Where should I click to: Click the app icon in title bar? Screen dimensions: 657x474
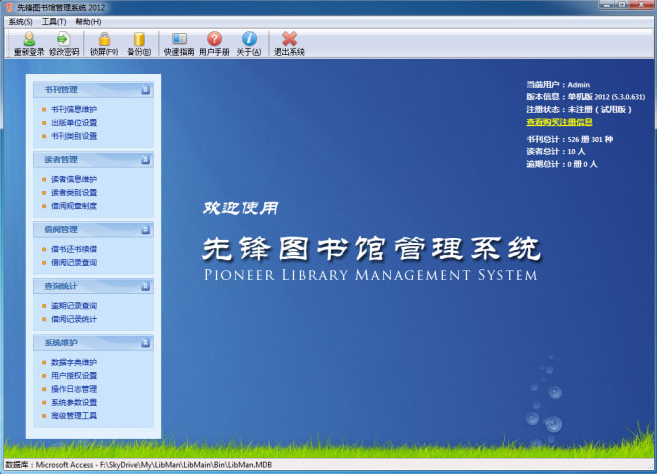coord(9,7)
